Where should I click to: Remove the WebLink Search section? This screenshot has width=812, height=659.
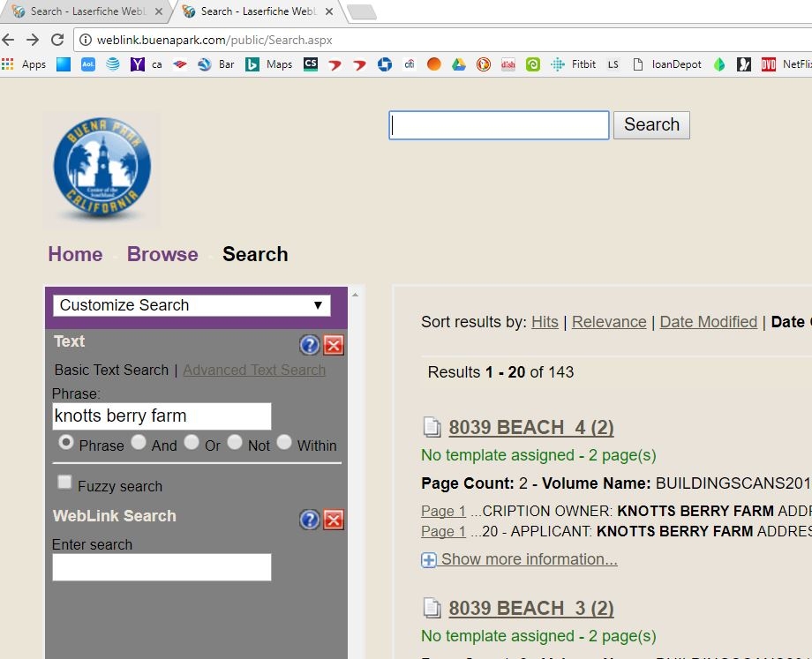pyautogui.click(x=334, y=520)
